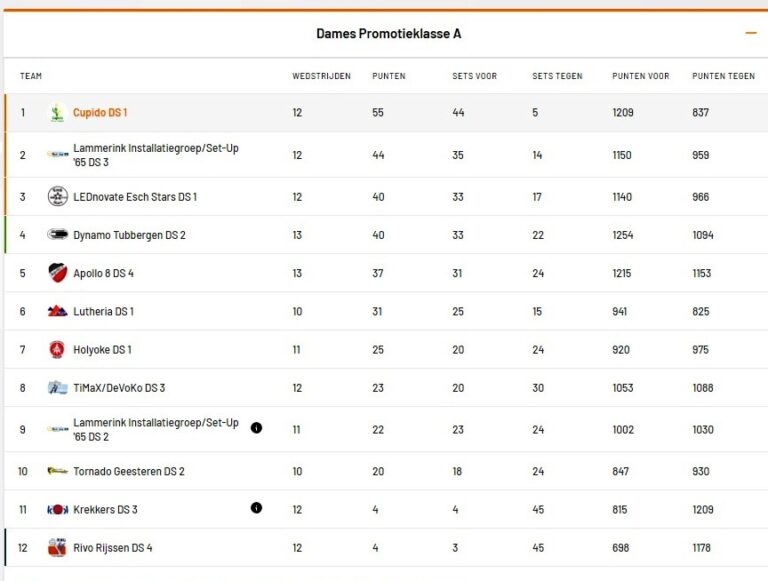Open the Holyoke DS 1 team page
This screenshot has height=581, width=768.
[x=102, y=350]
